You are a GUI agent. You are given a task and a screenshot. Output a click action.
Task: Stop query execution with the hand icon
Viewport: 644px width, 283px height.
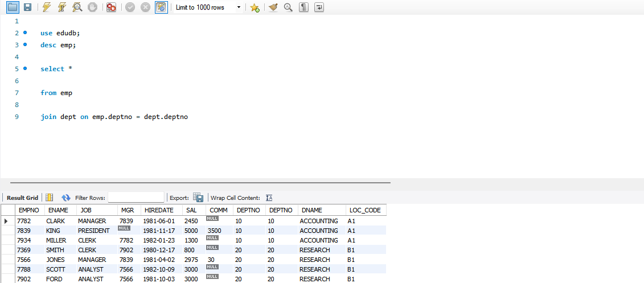(92, 7)
